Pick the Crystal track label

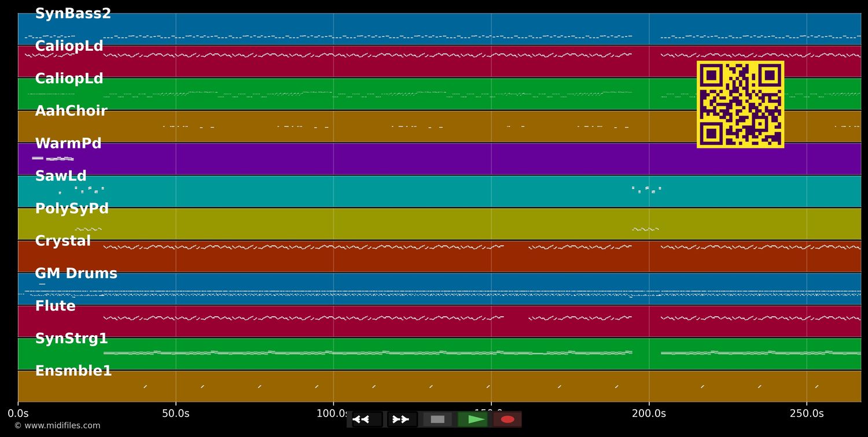pos(63,241)
